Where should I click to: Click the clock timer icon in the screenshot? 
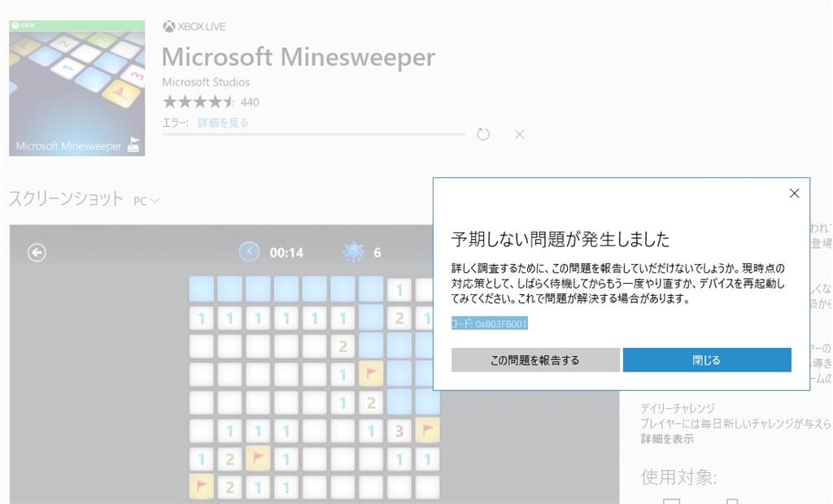249,252
